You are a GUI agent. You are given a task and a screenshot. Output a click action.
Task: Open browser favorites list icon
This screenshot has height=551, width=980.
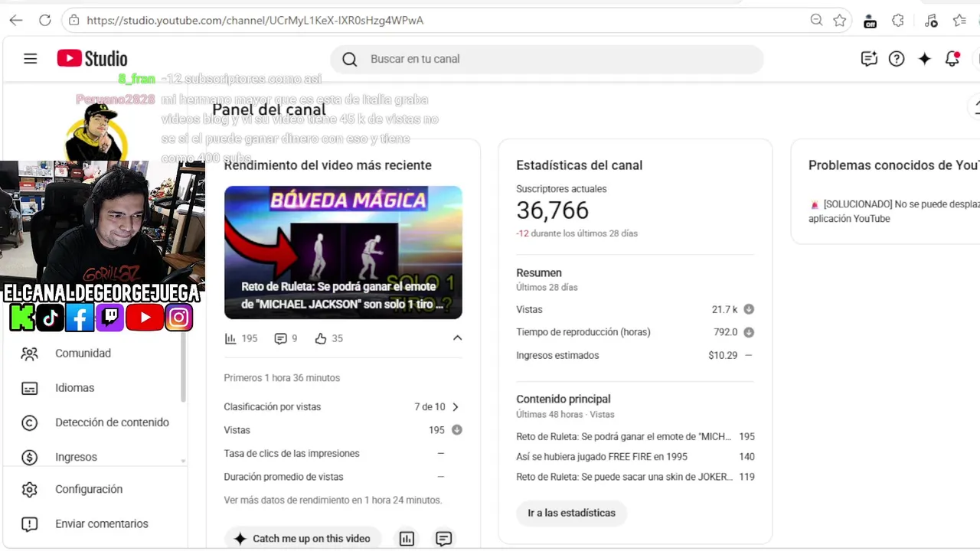click(959, 21)
